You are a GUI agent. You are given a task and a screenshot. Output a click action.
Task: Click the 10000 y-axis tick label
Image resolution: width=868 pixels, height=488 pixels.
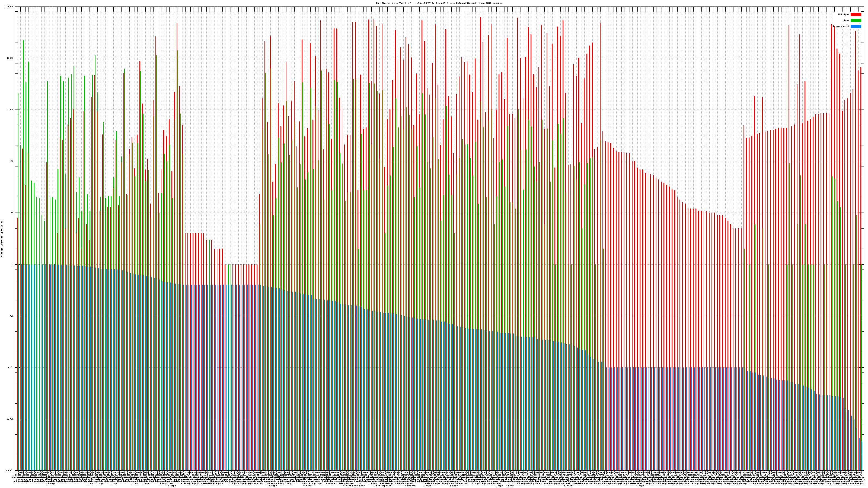pyautogui.click(x=11, y=58)
